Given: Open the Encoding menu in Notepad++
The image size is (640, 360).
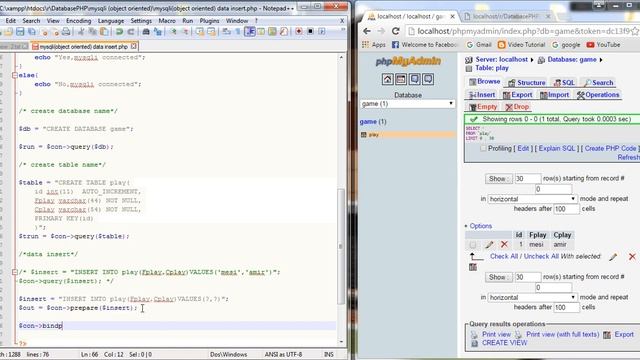Looking at the screenshot, I should (78, 21).
